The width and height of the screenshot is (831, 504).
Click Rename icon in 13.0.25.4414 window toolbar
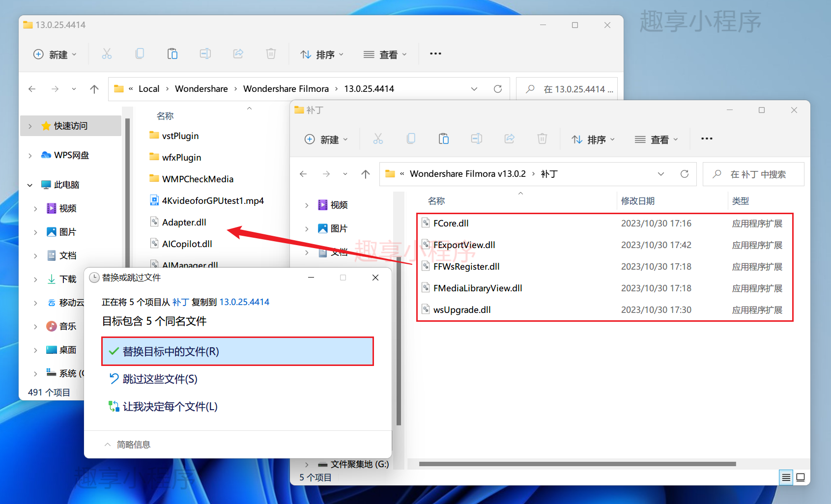pos(205,54)
